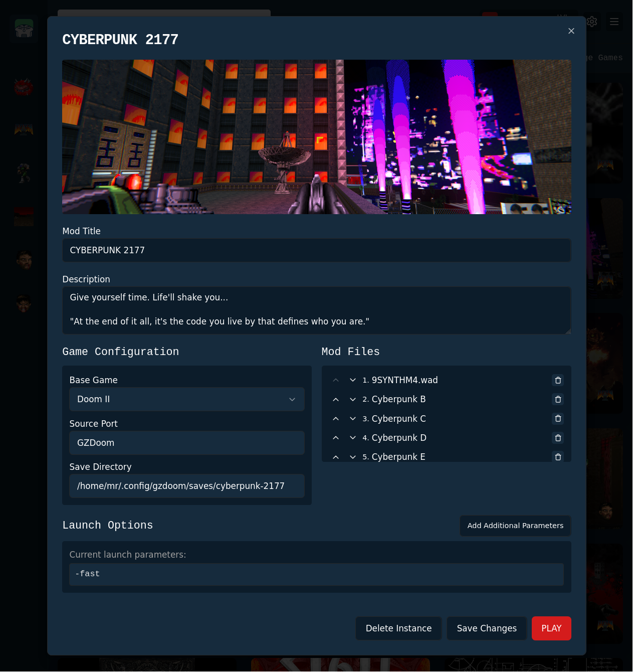The height and width of the screenshot is (672, 633).
Task: Click into the Description text area
Action: point(317,310)
